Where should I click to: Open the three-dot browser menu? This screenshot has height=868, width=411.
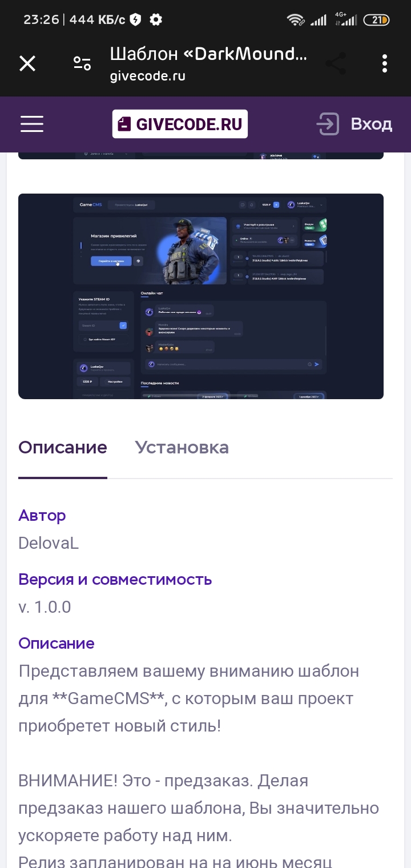[385, 63]
